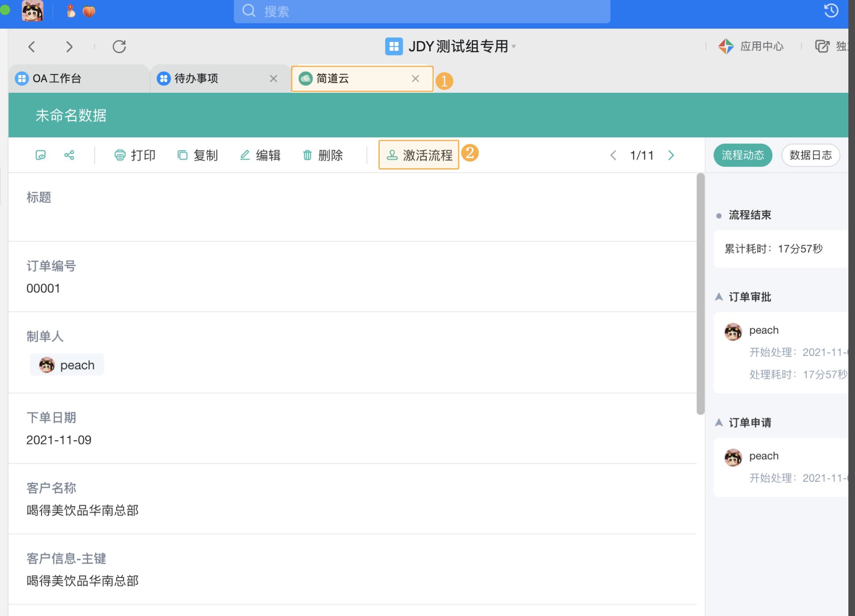Switch to the 待办事项 tab

(x=197, y=79)
